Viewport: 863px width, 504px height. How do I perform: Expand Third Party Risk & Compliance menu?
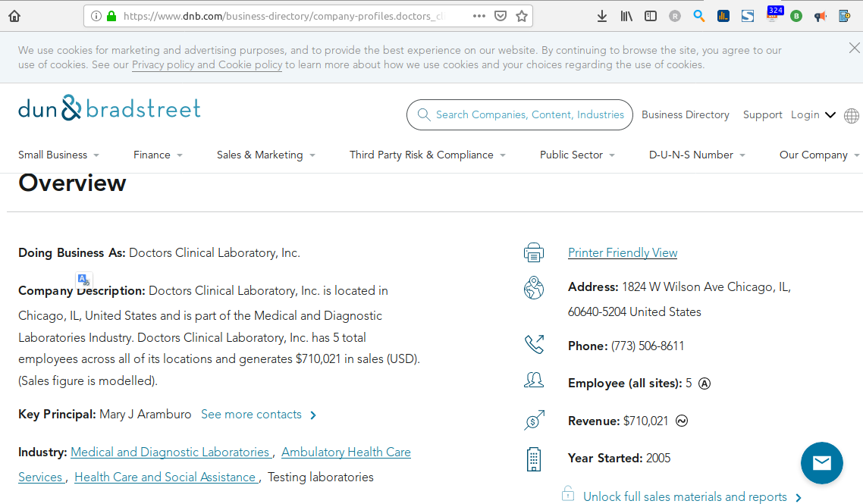(x=428, y=155)
